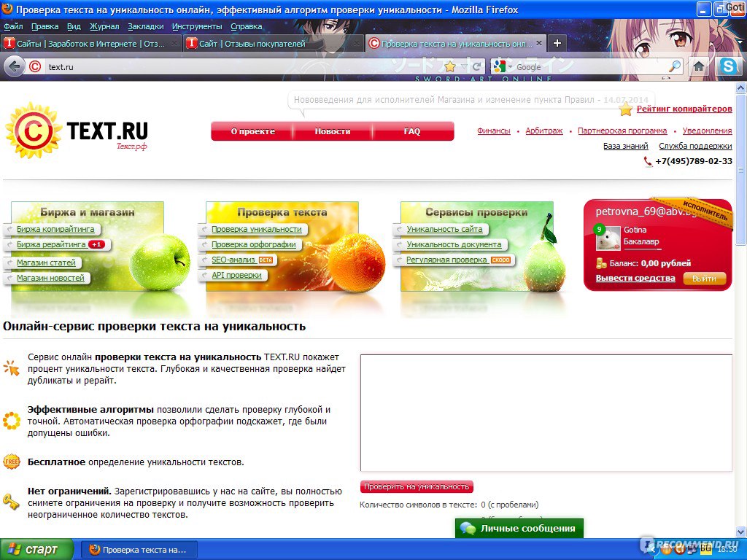The width and height of the screenshot is (747, 560).
Task: Open 'API проверки' link
Action: [236, 275]
